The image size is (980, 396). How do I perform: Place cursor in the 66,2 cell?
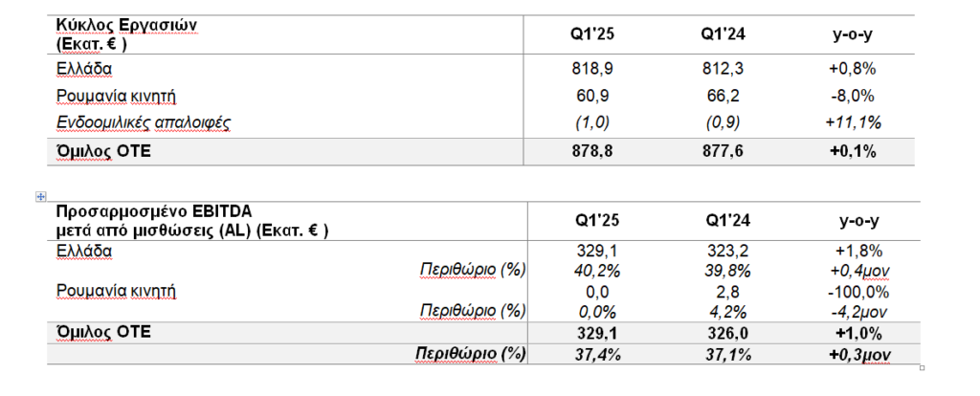(723, 96)
